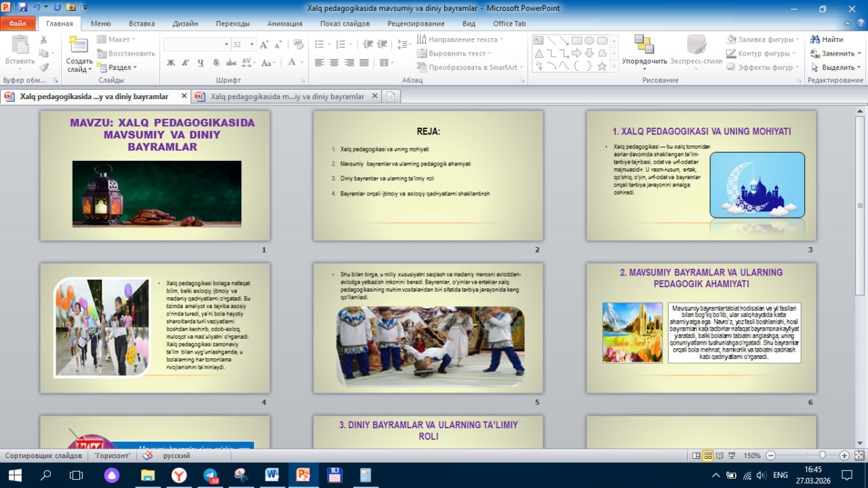Expand Раздел section dropdown
The height and width of the screenshot is (488, 868).
pos(117,67)
